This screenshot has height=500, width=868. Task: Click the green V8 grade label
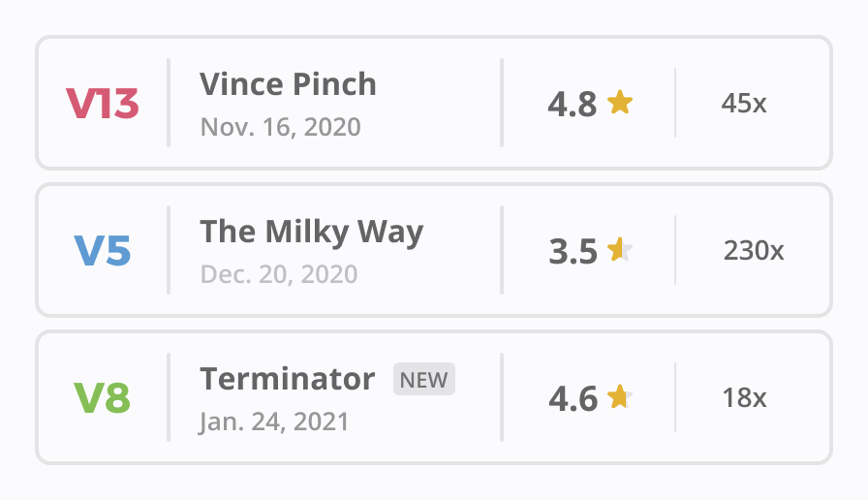[x=103, y=398]
